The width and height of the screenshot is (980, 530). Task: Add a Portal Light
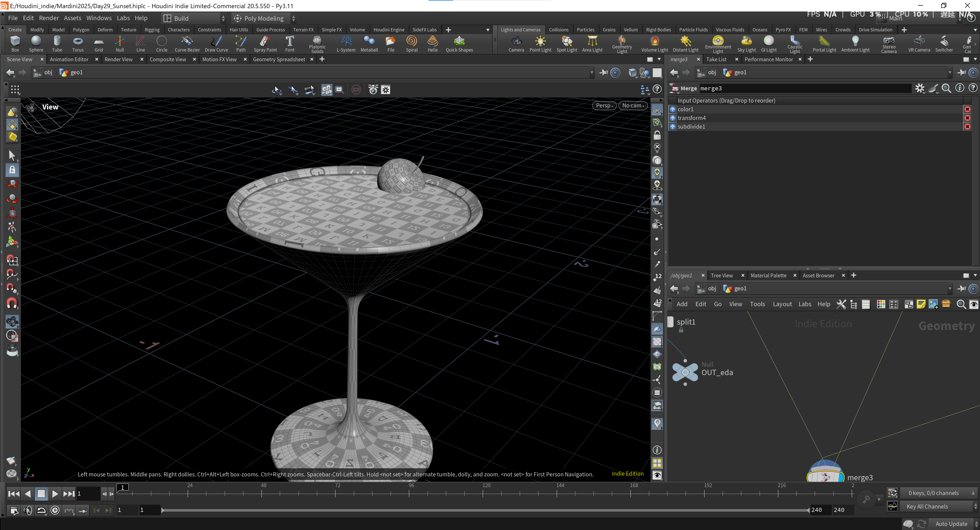coord(824,43)
